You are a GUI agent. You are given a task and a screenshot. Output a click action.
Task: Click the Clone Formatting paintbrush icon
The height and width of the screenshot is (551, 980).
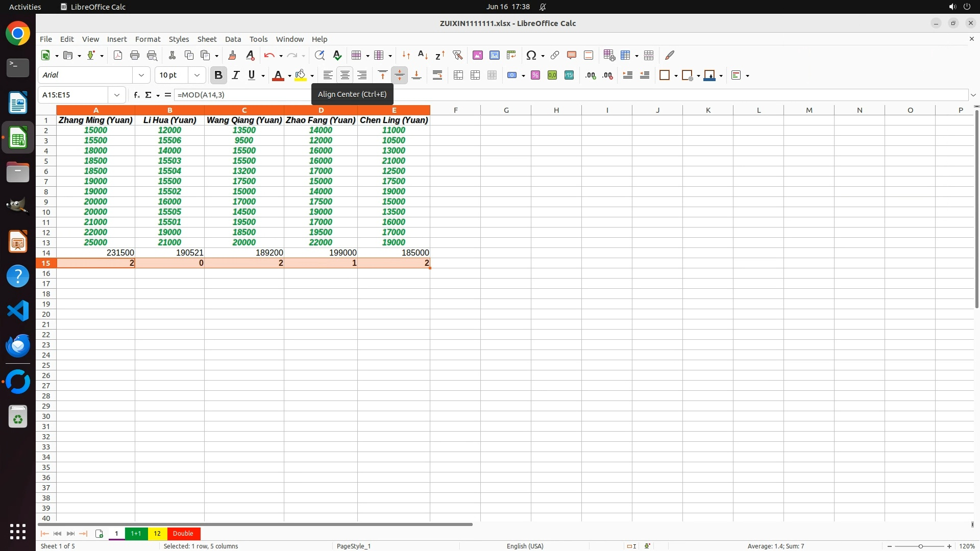pos(232,55)
